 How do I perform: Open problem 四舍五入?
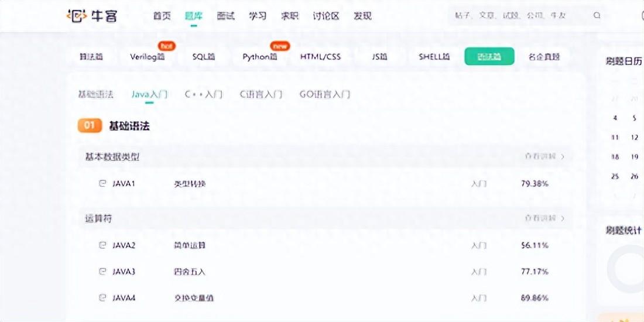[x=190, y=272]
